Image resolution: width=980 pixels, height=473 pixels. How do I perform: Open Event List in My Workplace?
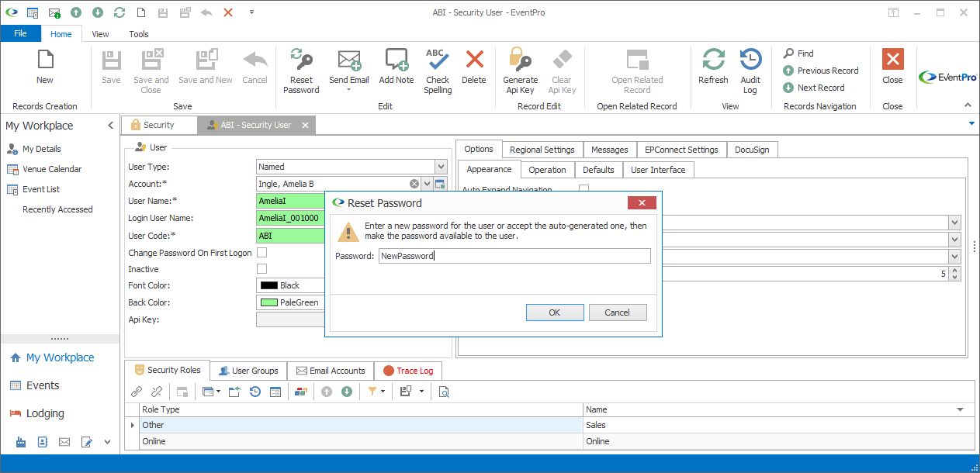pos(41,189)
